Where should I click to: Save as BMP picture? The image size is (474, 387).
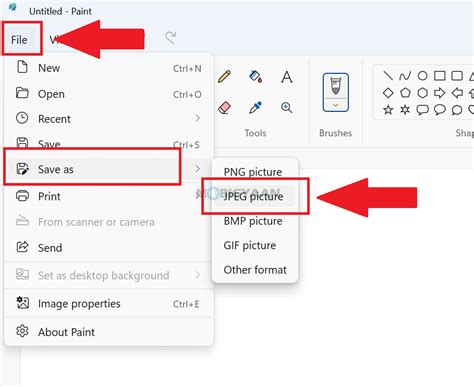pyautogui.click(x=255, y=221)
